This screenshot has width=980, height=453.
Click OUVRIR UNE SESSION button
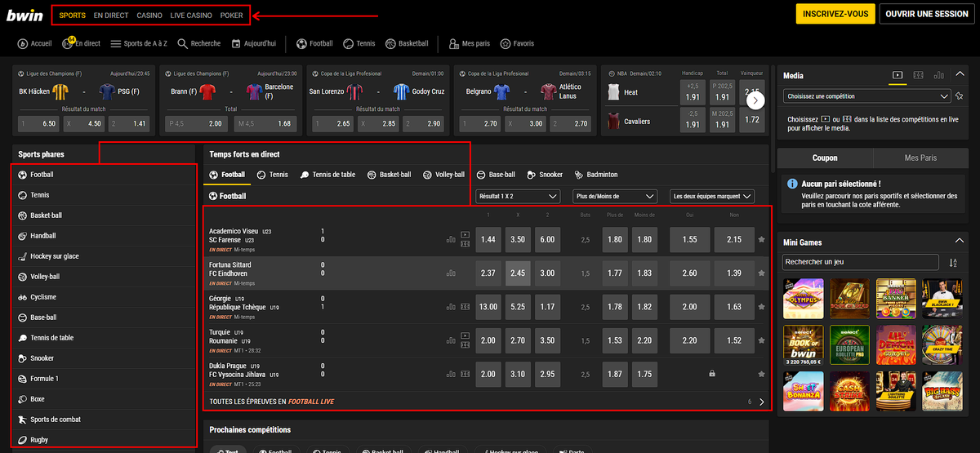[x=927, y=14]
